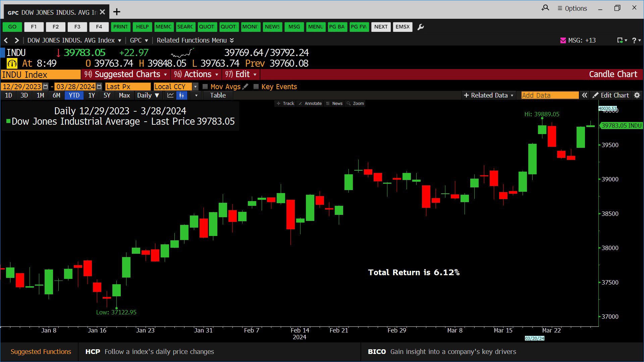The image size is (644, 362).
Task: Expand the chart type dropdown arrow
Action: tap(196, 95)
